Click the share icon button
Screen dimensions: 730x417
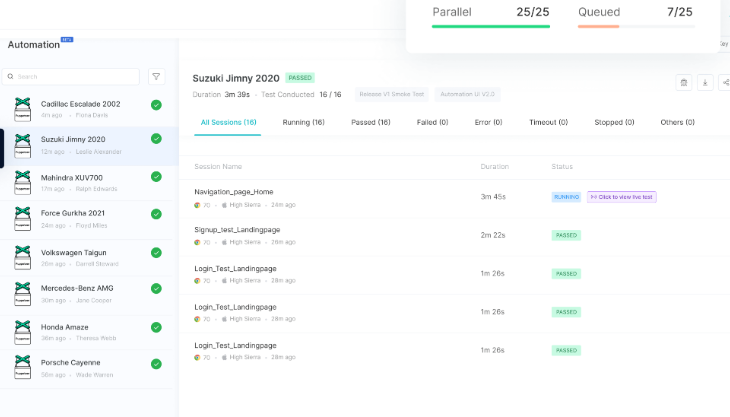(x=725, y=83)
